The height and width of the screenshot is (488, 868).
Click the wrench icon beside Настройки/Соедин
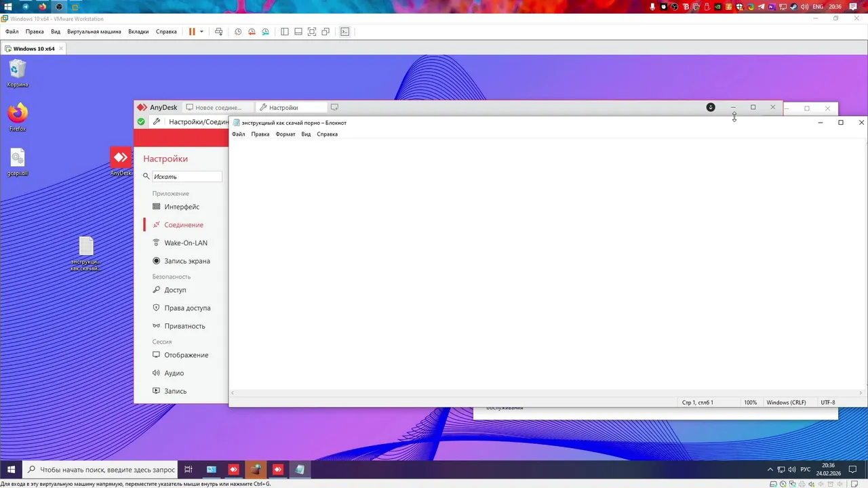tap(157, 122)
